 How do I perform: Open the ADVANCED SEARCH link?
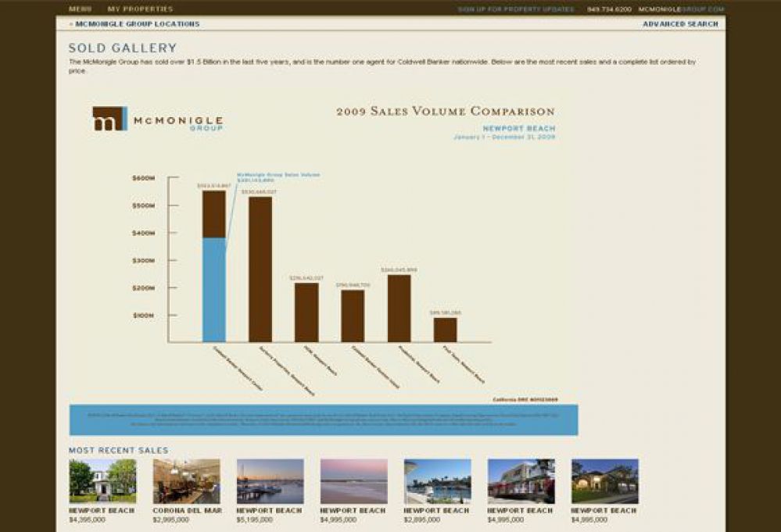[x=680, y=24]
